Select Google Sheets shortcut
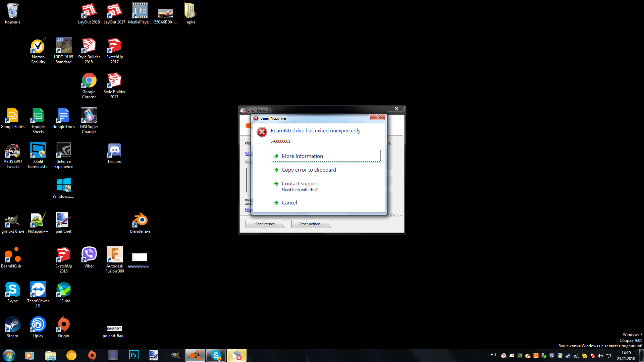 pyautogui.click(x=38, y=121)
